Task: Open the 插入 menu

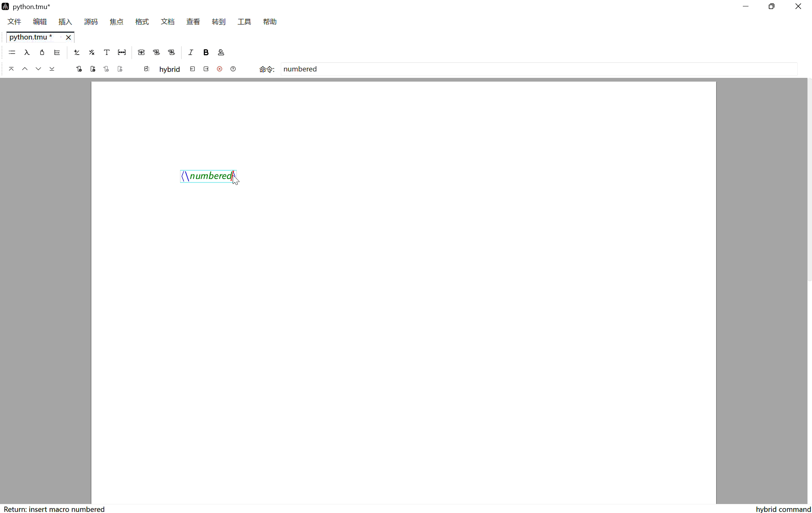Action: (65, 22)
